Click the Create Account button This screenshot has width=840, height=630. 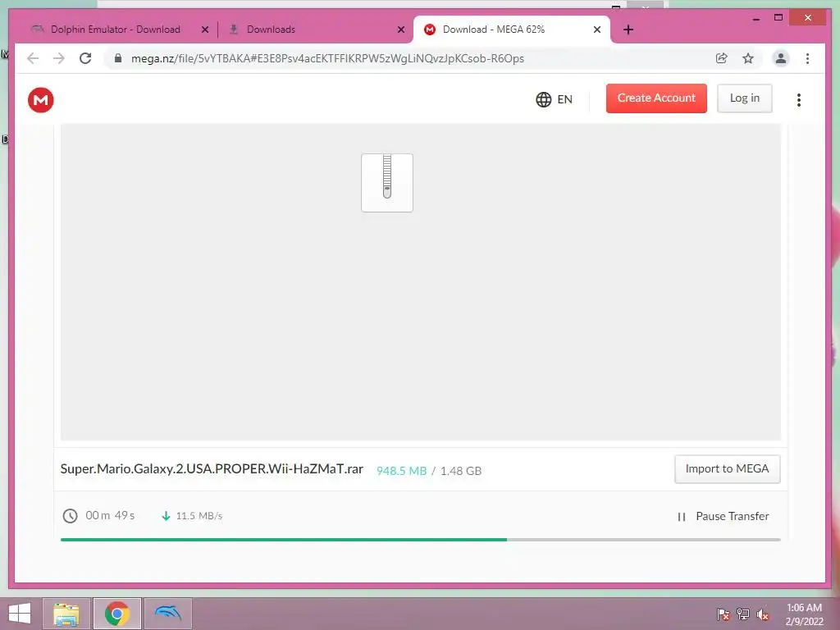pyautogui.click(x=656, y=98)
